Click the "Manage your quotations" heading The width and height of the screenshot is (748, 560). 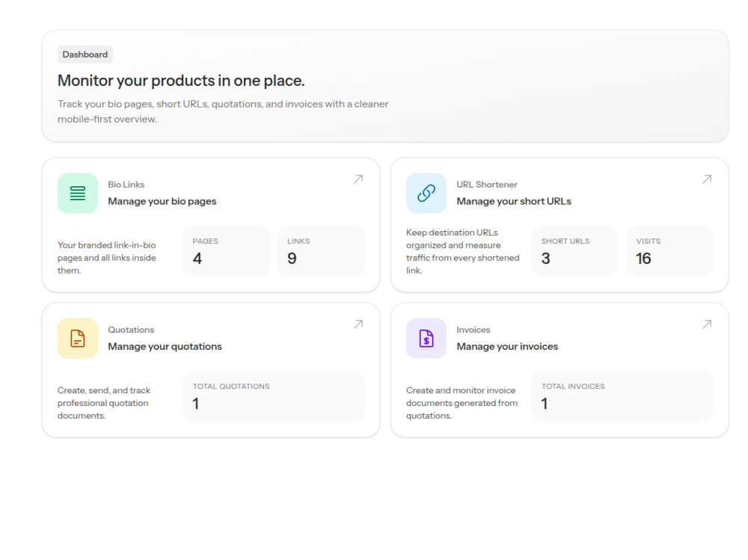pos(165,346)
